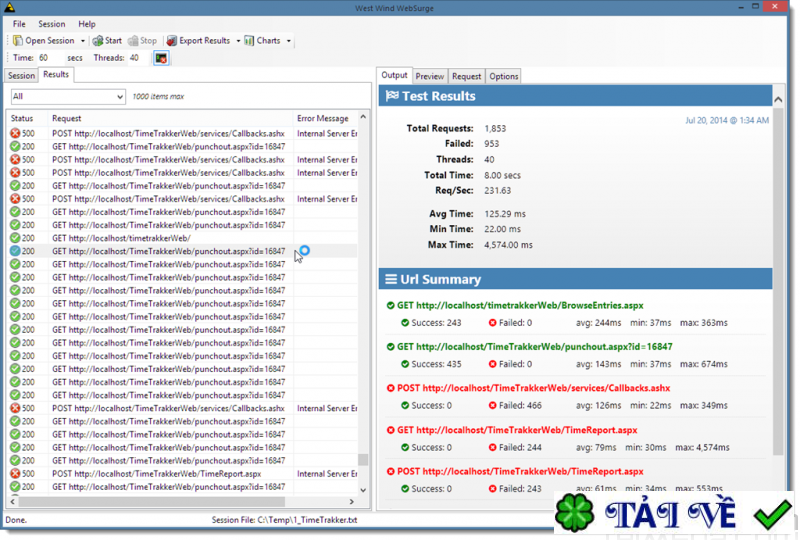Open the Options tab

click(x=504, y=76)
